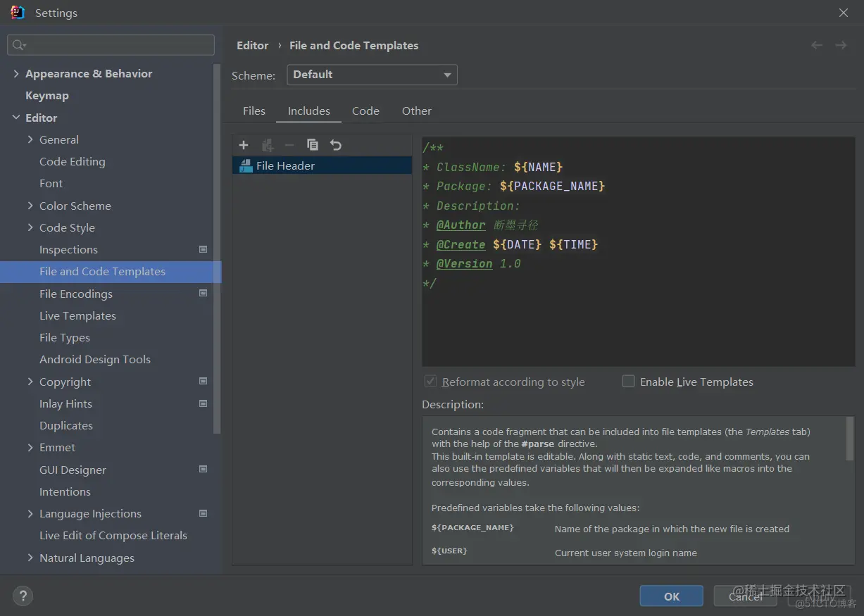Click the search magnifier icon in settings search
The width and height of the screenshot is (864, 616).
tap(19, 45)
